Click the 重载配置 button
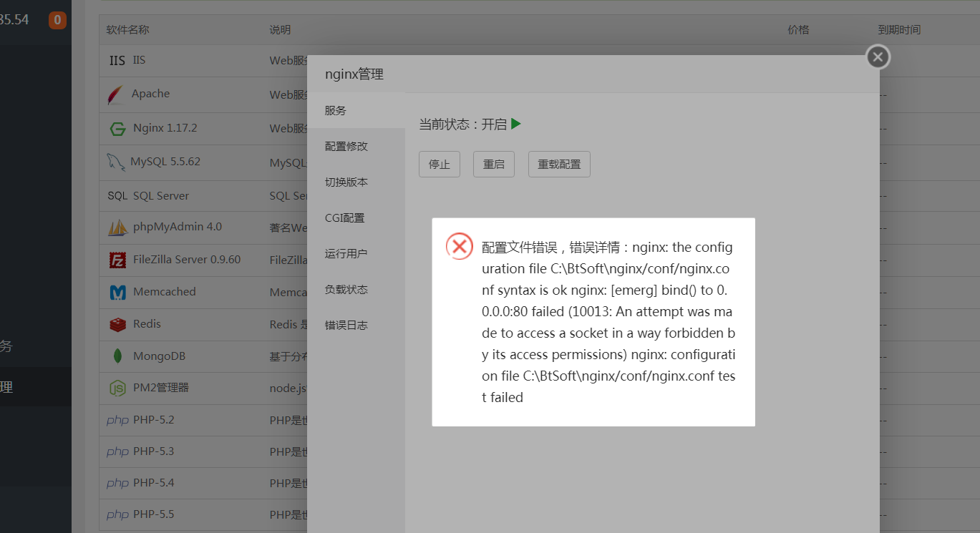 pyautogui.click(x=559, y=164)
